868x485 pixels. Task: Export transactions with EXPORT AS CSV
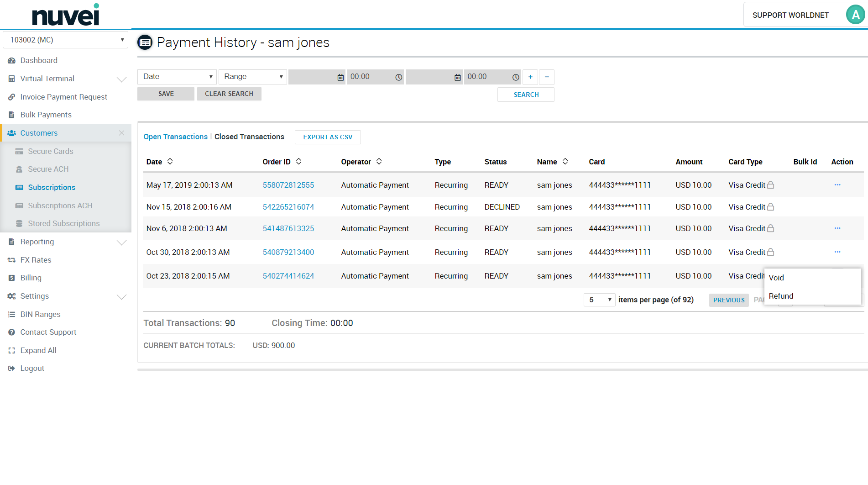click(x=328, y=137)
